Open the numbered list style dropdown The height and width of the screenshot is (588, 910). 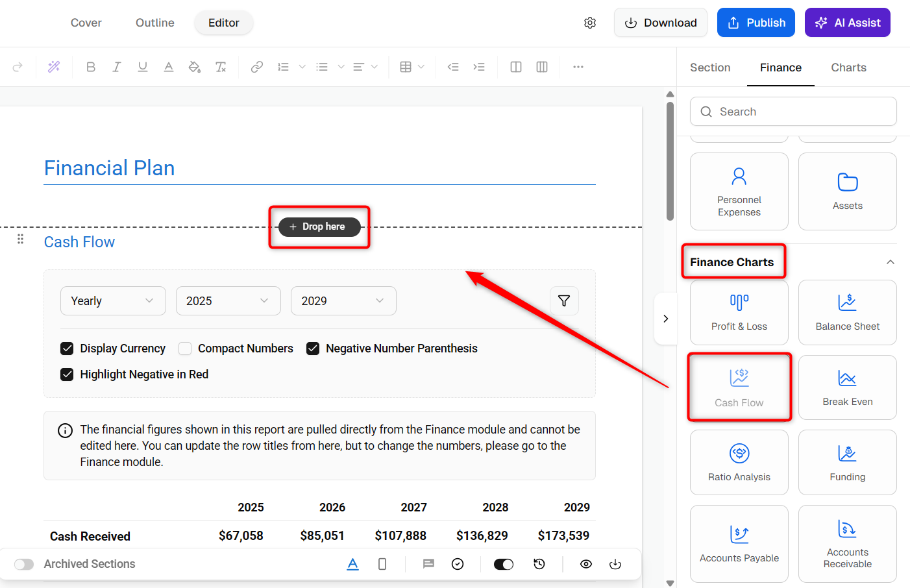coord(302,67)
